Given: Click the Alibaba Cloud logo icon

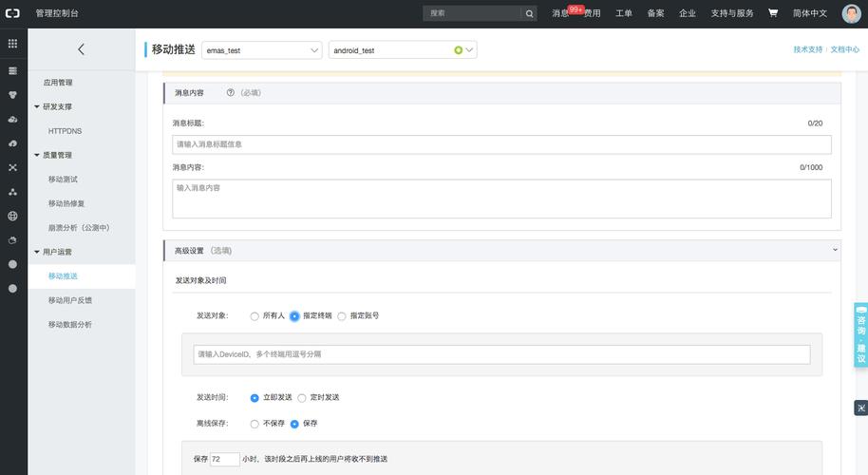Looking at the screenshot, I should [x=12, y=13].
